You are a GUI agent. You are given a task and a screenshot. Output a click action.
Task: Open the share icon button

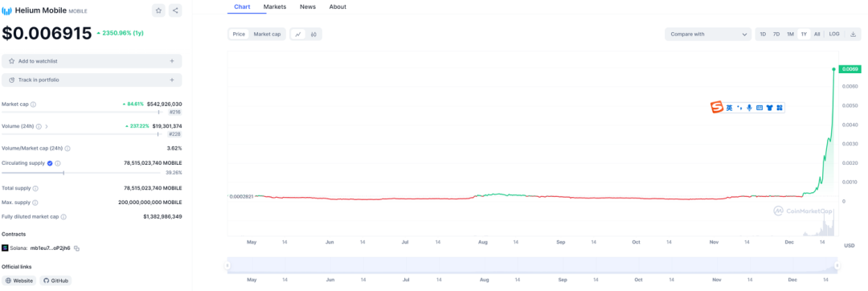(x=175, y=10)
